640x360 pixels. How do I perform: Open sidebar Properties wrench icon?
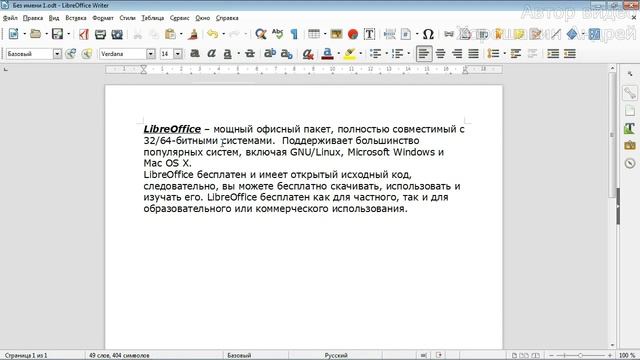[629, 93]
